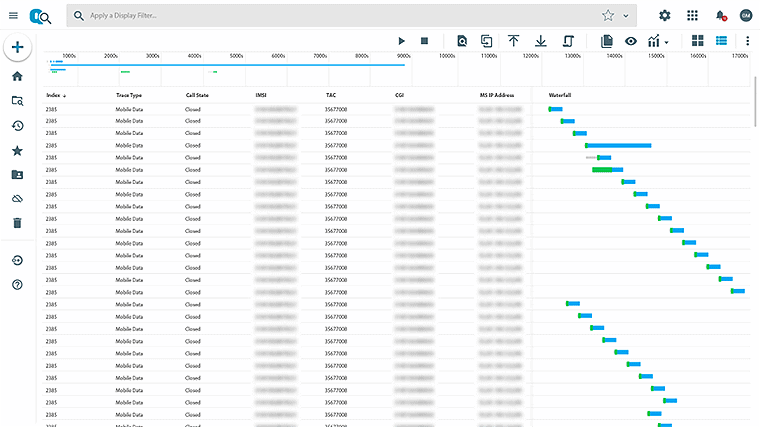Click the refresh/sync square toolbar icon
The width and height of the screenshot is (760, 427).
[x=486, y=41]
